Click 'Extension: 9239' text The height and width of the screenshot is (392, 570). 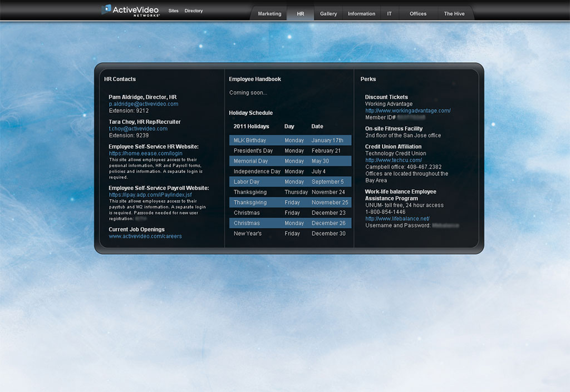pos(129,135)
